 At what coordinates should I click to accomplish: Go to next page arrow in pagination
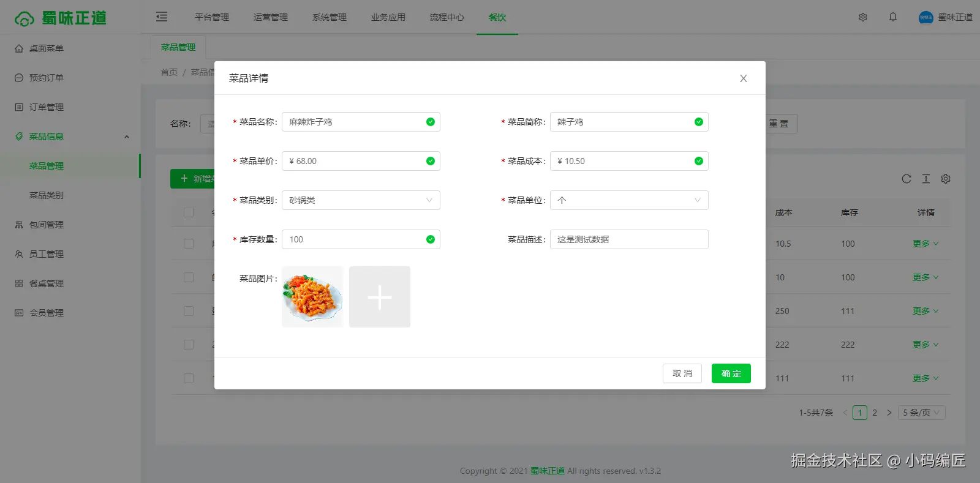(x=889, y=413)
